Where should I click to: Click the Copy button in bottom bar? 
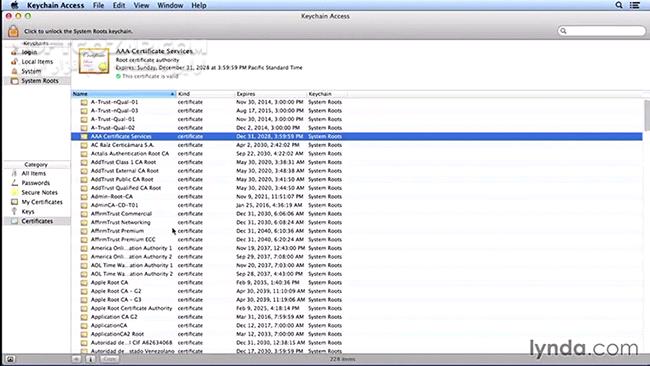tap(109, 359)
